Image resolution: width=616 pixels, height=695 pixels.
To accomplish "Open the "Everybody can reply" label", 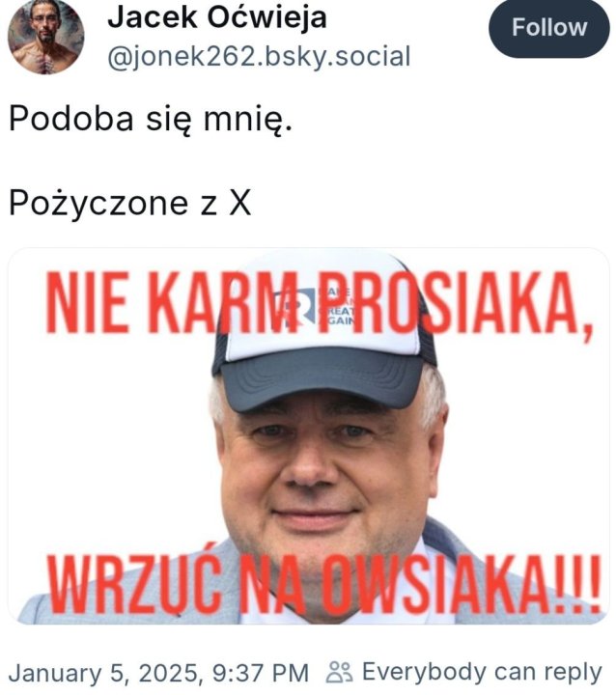I will tap(482, 673).
